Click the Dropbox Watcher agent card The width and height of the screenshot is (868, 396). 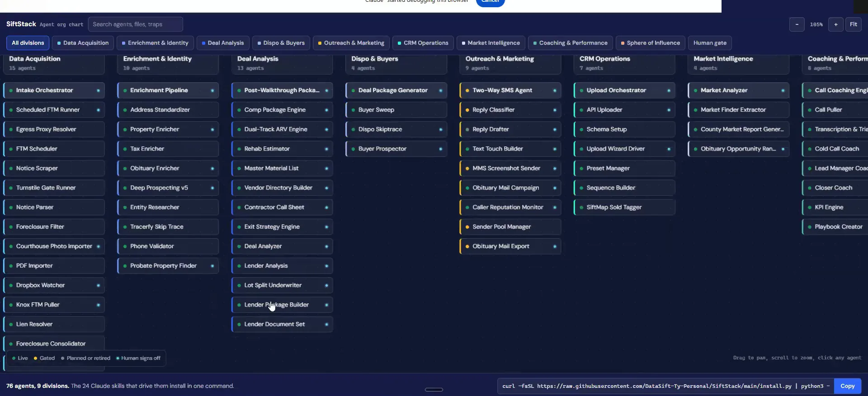coord(54,285)
